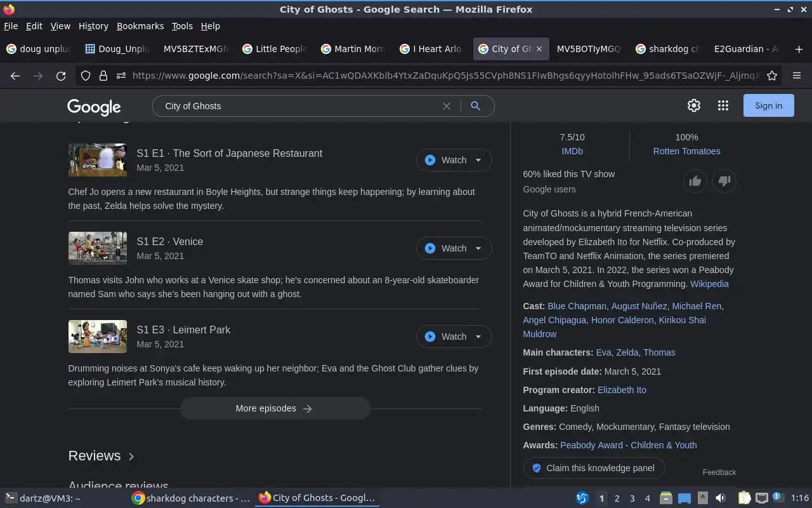Click the More episodes button
Screen dimensions: 812x508
[275, 408]
